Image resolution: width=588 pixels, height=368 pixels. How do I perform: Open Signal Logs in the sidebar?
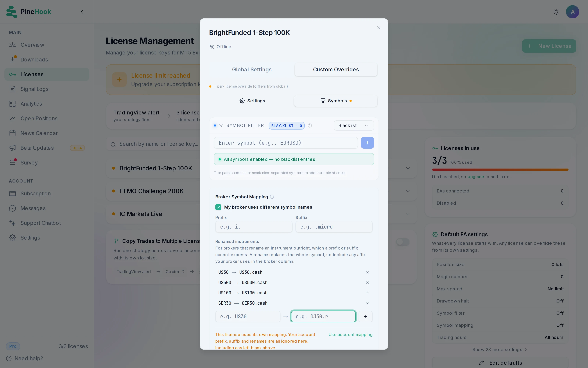(x=47, y=89)
